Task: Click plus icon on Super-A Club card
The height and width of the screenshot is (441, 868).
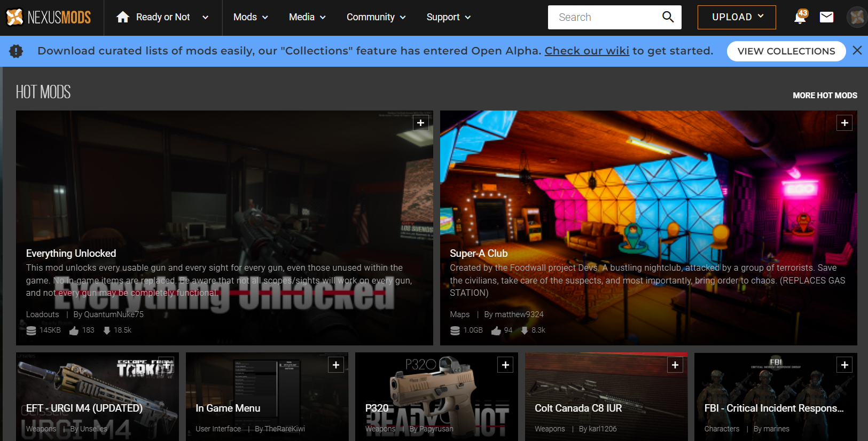Action: (844, 123)
